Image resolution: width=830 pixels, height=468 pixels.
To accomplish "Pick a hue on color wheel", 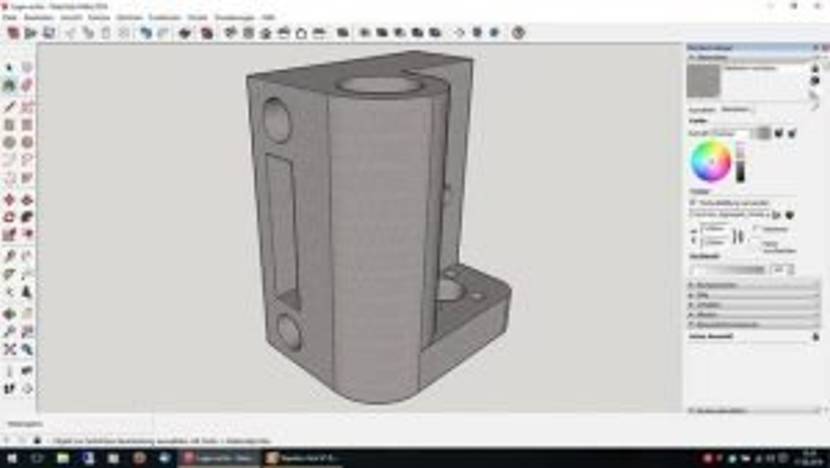I will (x=711, y=161).
